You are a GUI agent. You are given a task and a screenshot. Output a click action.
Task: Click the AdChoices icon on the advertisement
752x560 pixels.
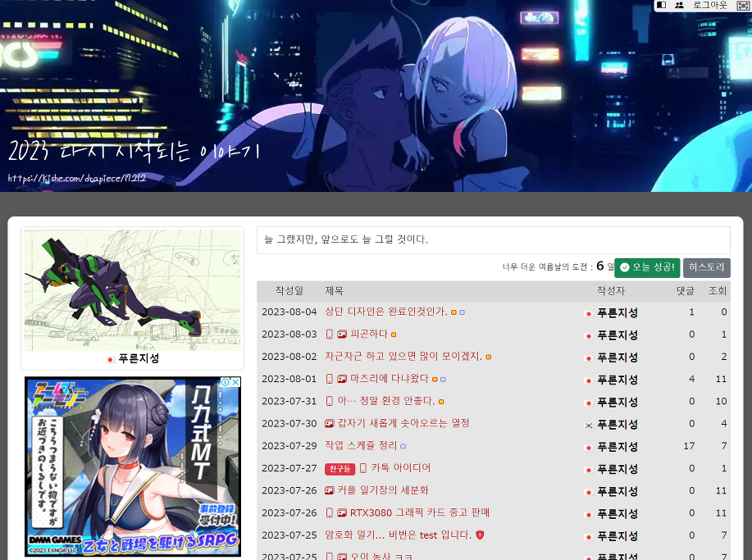click(235, 382)
